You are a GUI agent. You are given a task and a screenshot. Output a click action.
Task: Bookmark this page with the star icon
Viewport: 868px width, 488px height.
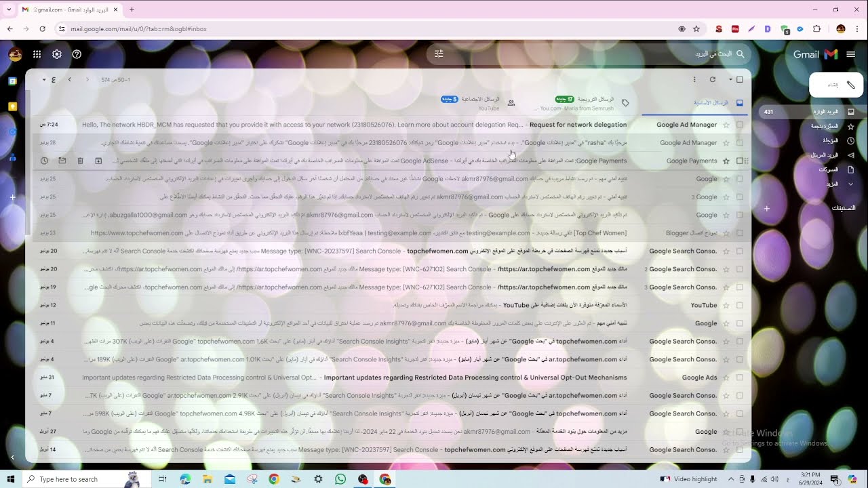click(696, 29)
